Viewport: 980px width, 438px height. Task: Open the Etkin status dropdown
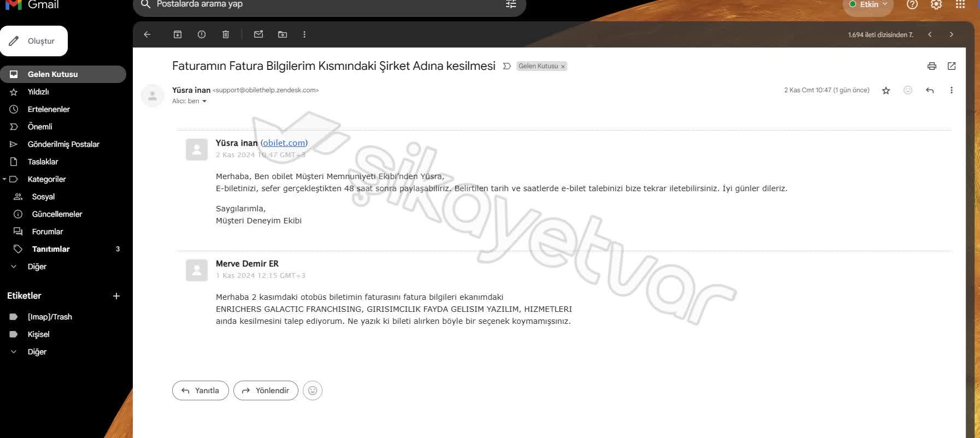point(868,4)
